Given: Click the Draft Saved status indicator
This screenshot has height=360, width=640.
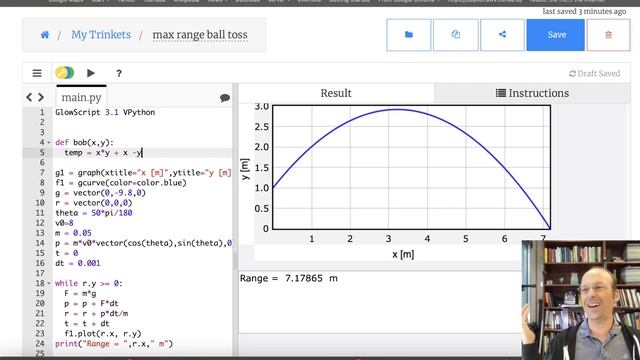Looking at the screenshot, I should (594, 73).
